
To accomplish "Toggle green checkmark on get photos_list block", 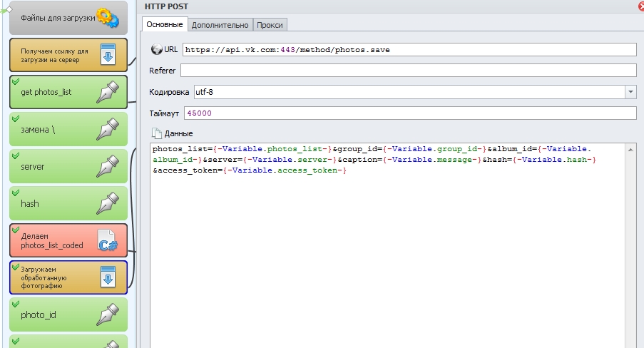I will (16, 81).
